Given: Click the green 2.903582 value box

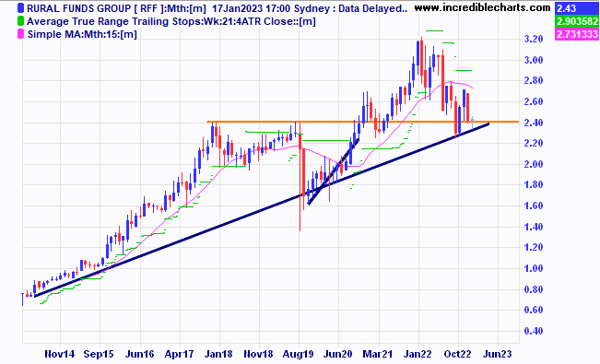Looking at the screenshot, I should pos(576,21).
